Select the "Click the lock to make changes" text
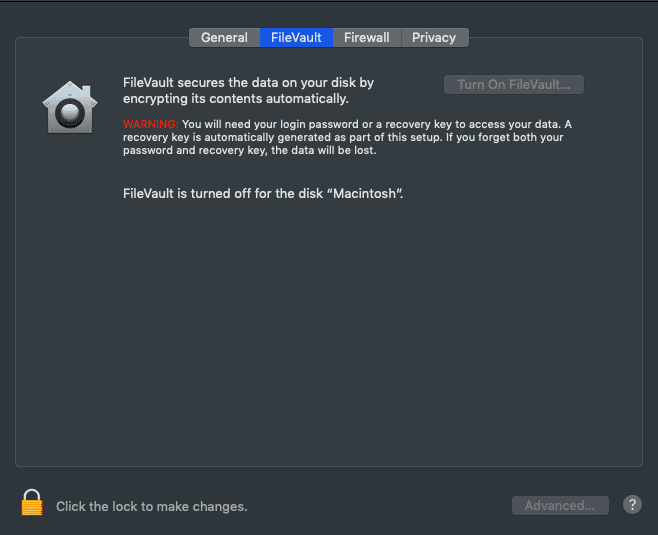This screenshot has width=658, height=535. click(x=151, y=506)
